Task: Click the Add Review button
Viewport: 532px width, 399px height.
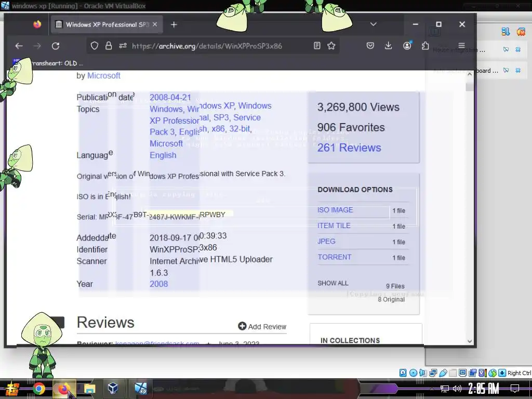Action: pos(262,326)
